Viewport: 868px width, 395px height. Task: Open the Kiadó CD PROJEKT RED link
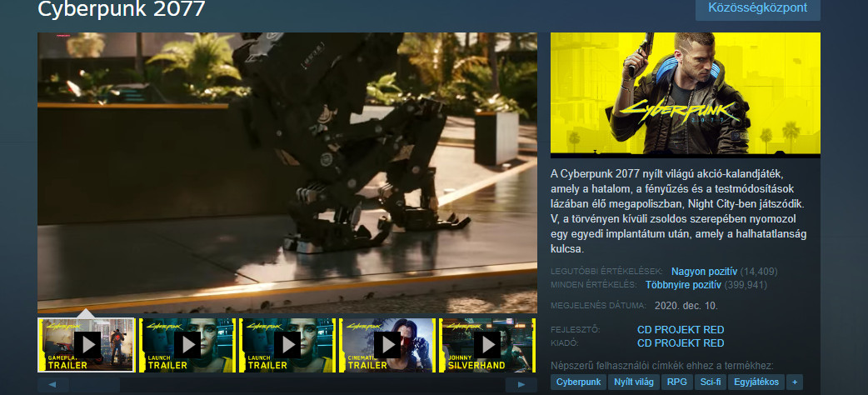[680, 342]
